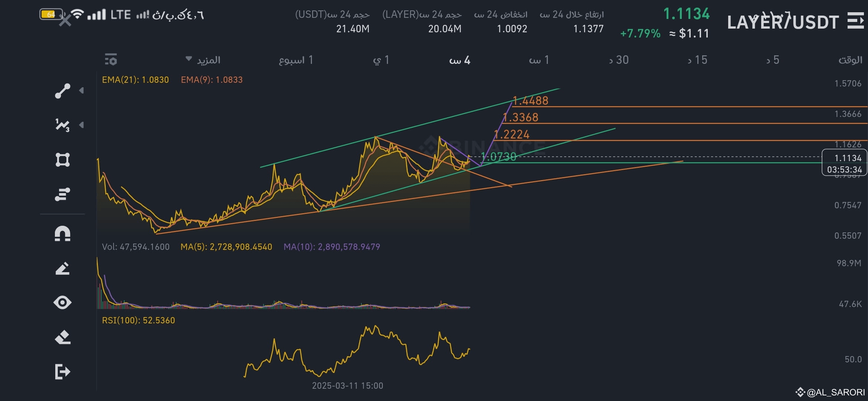Tap the Wi-Fi icon in status bar
Screen dimensions: 868x401
(77, 14)
